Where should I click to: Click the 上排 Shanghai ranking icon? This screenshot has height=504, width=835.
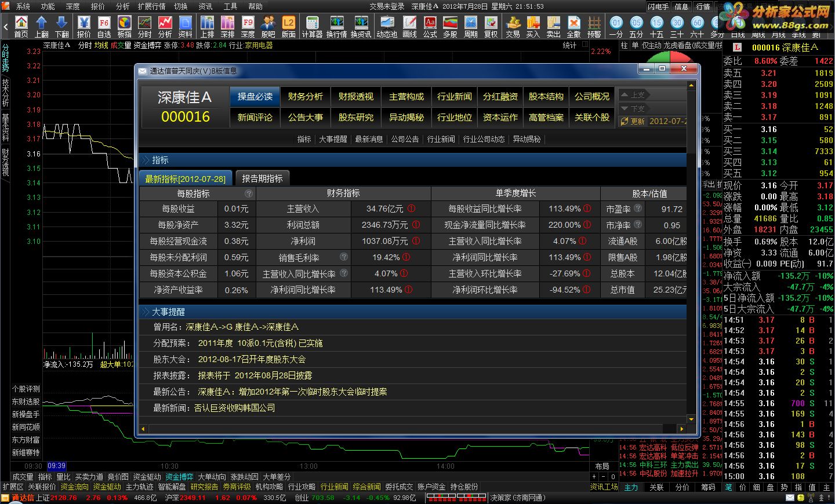click(208, 26)
